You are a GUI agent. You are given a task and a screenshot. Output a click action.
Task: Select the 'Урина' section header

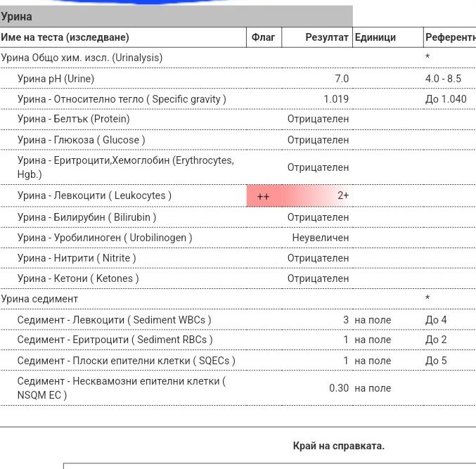click(x=176, y=16)
